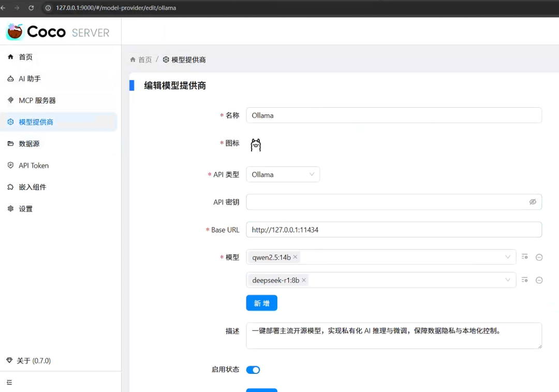Click the 描述 text area
The width and height of the screenshot is (559, 392).
pyautogui.click(x=394, y=336)
